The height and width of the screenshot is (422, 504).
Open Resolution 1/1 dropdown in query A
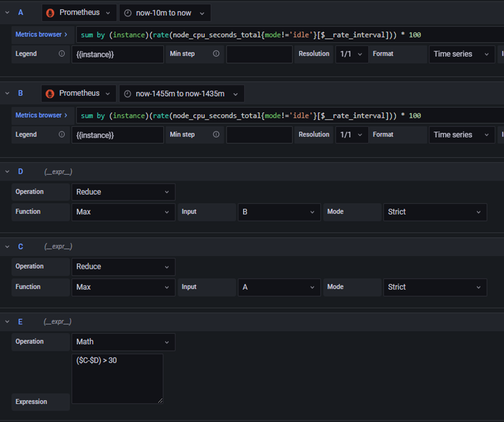click(x=352, y=54)
